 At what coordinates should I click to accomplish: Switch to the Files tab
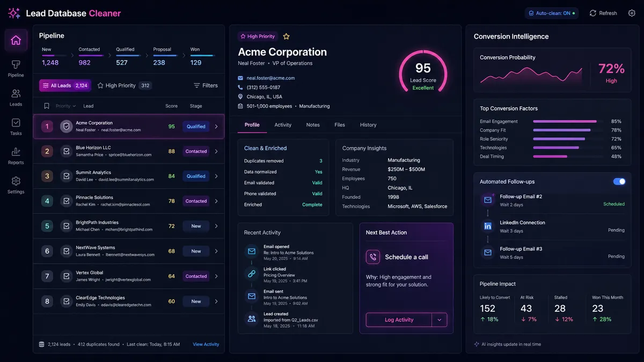pos(340,124)
